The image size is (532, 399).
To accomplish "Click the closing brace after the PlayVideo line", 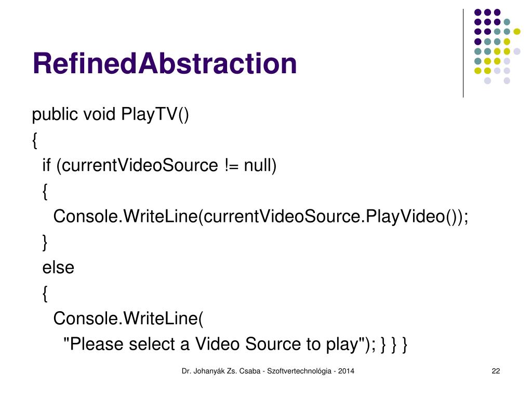I will (45, 243).
